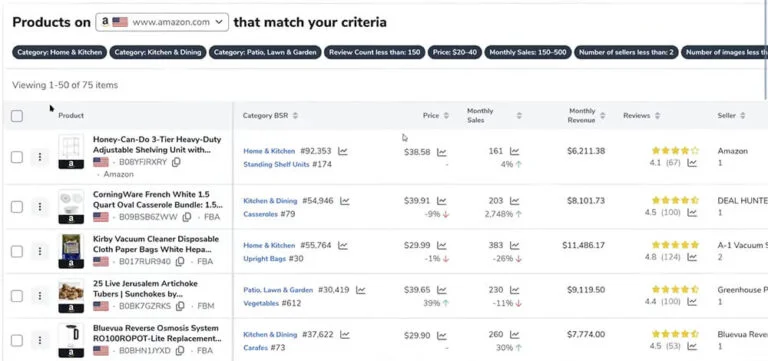
Task: Open row menu for Bluevua Reverse Osmosis System
Action: [40, 340]
